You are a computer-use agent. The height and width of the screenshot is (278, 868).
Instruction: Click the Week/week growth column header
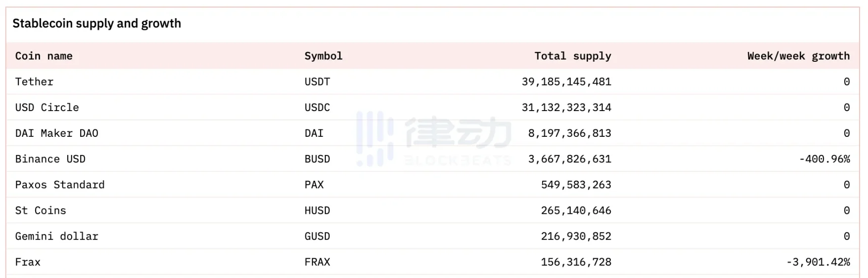[798, 56]
